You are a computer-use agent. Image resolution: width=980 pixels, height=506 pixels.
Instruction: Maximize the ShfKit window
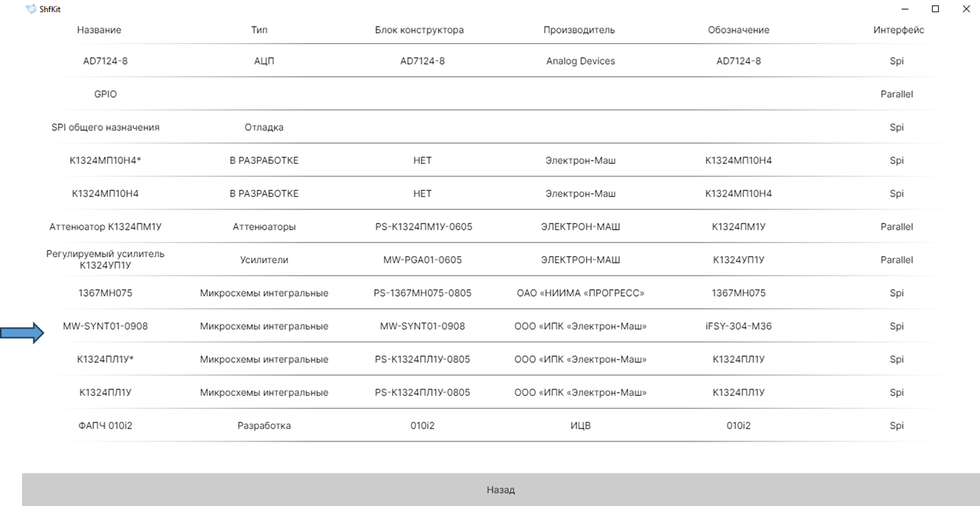(x=935, y=9)
